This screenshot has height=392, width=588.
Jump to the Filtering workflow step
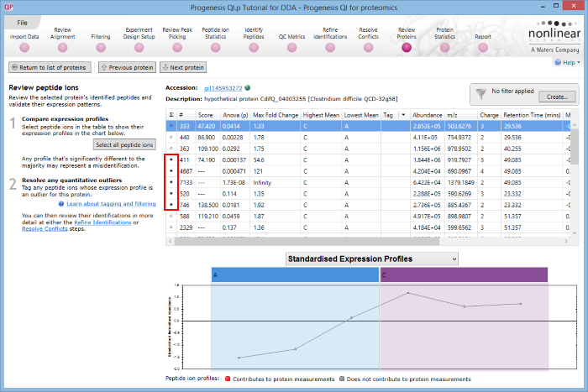coord(101,48)
